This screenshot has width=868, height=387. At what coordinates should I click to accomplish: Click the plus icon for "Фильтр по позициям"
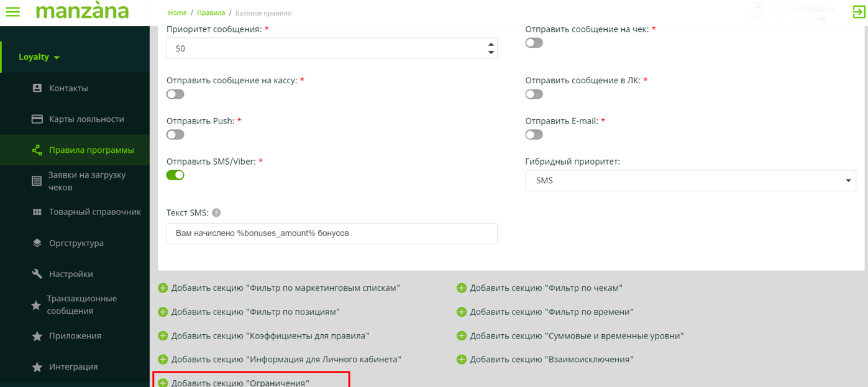[x=163, y=312]
